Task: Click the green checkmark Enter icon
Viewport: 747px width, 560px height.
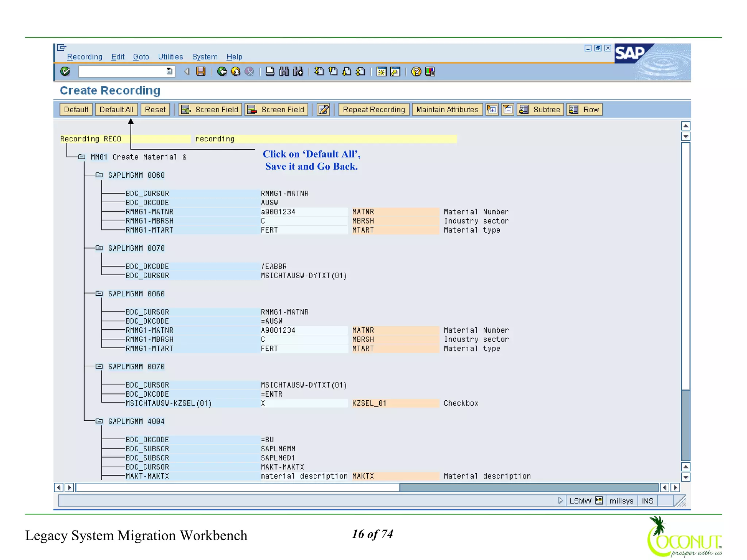Action: (x=65, y=71)
